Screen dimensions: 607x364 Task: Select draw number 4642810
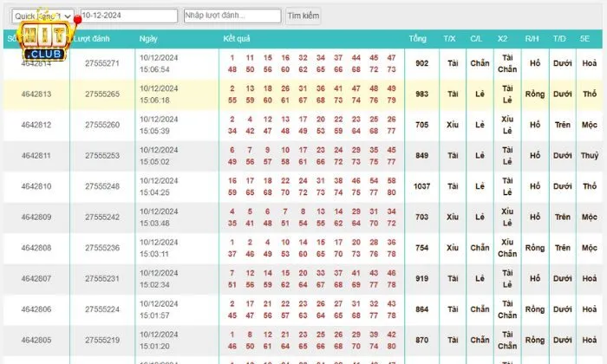tap(36, 186)
